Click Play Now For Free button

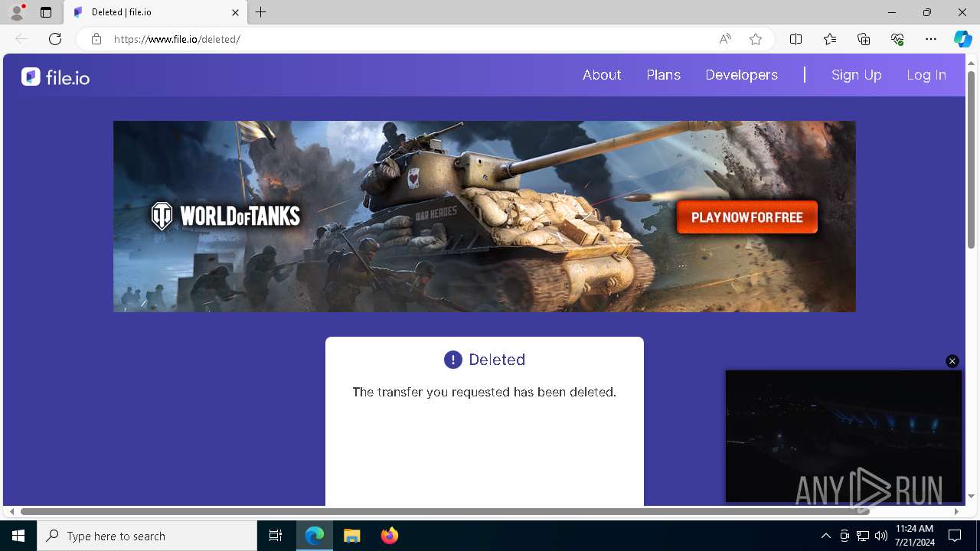pyautogui.click(x=747, y=217)
